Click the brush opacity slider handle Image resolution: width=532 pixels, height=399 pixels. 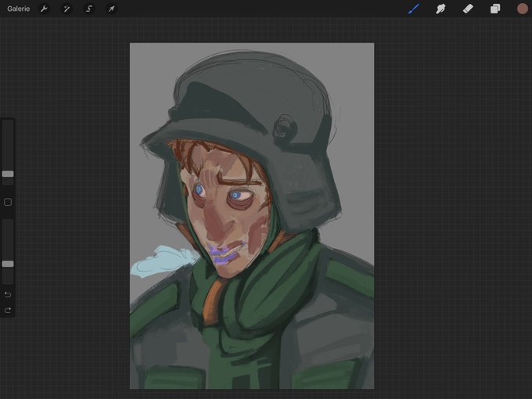click(8, 264)
